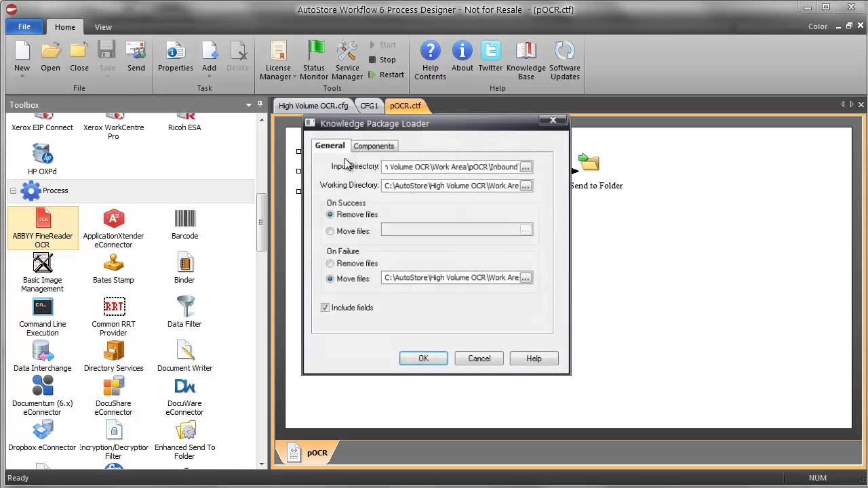
Task: Click Cancel in Knowledge Package Loader
Action: 479,359
